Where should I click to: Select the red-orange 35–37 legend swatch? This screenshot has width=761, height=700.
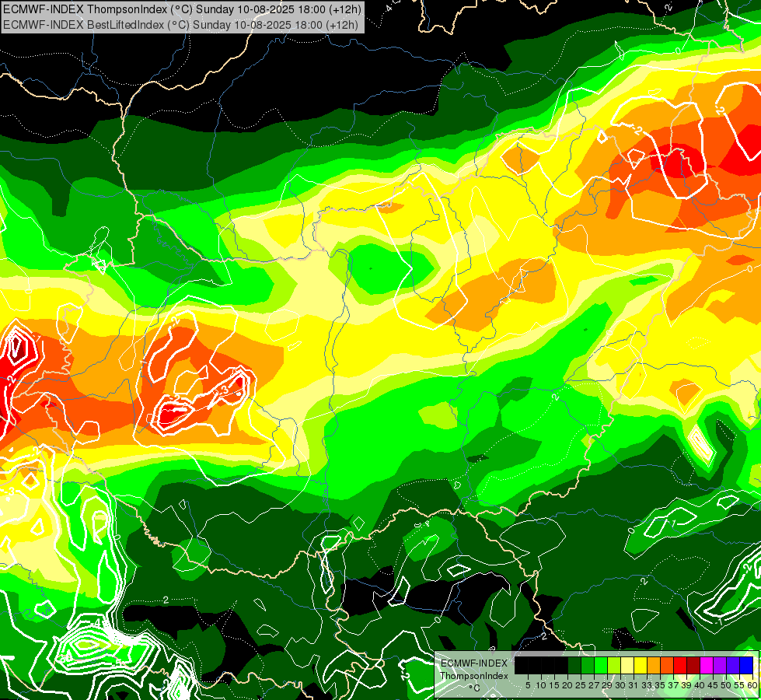(667, 665)
